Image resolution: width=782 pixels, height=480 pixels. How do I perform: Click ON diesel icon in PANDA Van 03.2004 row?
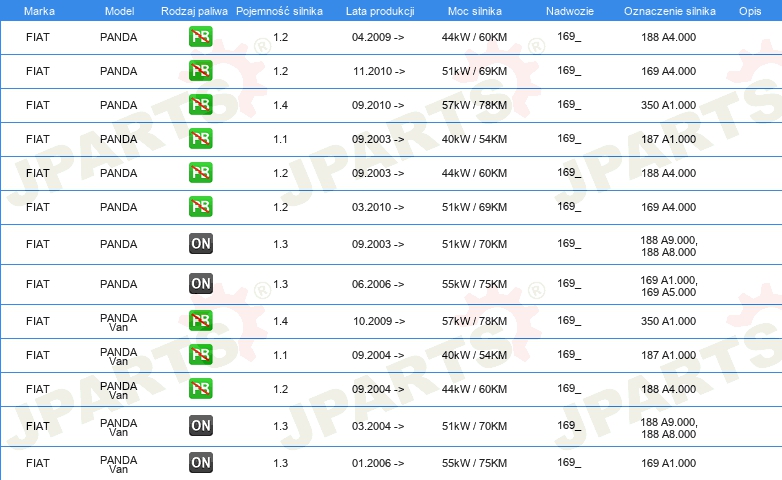pyautogui.click(x=200, y=426)
